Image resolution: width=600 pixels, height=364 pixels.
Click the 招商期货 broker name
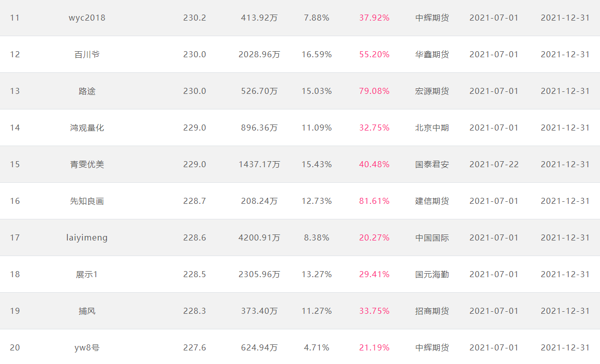point(432,311)
